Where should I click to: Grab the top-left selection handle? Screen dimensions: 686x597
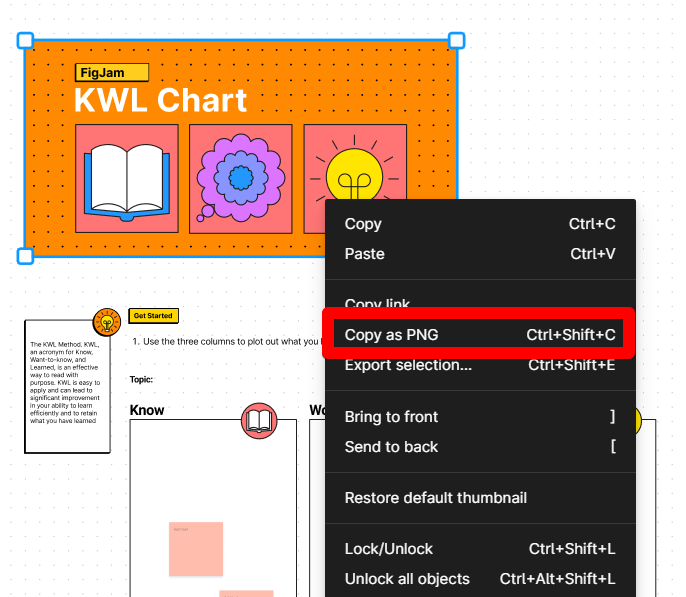[25, 40]
